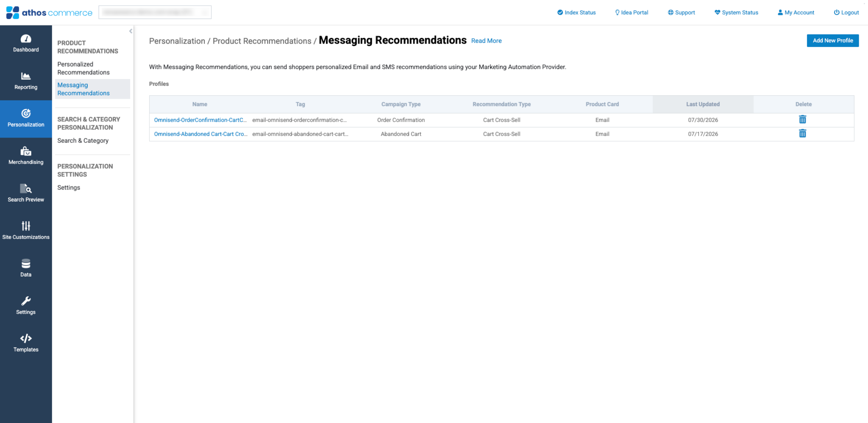Delete the Omnisend-OrderConfirmation profile

(x=802, y=120)
